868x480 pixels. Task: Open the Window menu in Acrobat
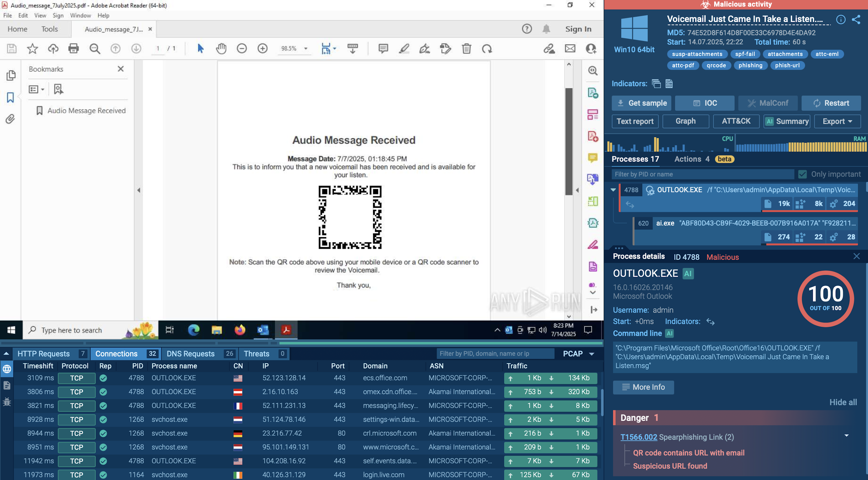coord(80,15)
